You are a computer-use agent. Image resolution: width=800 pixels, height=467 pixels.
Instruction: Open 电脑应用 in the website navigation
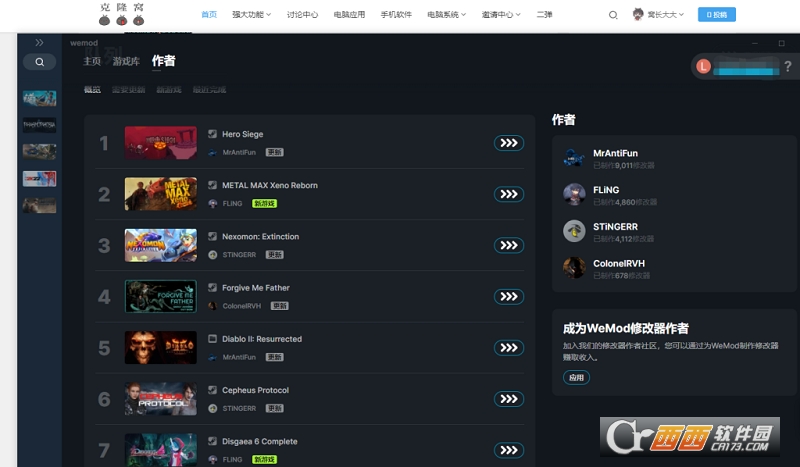349,14
